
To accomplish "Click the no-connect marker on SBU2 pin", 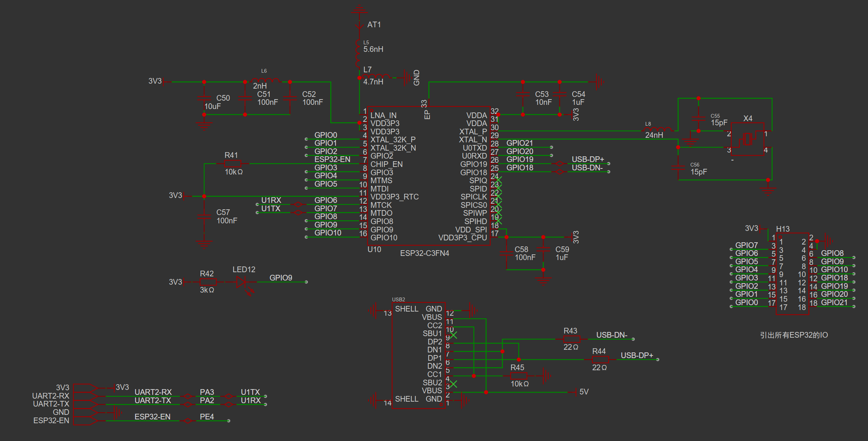I will tap(453, 384).
